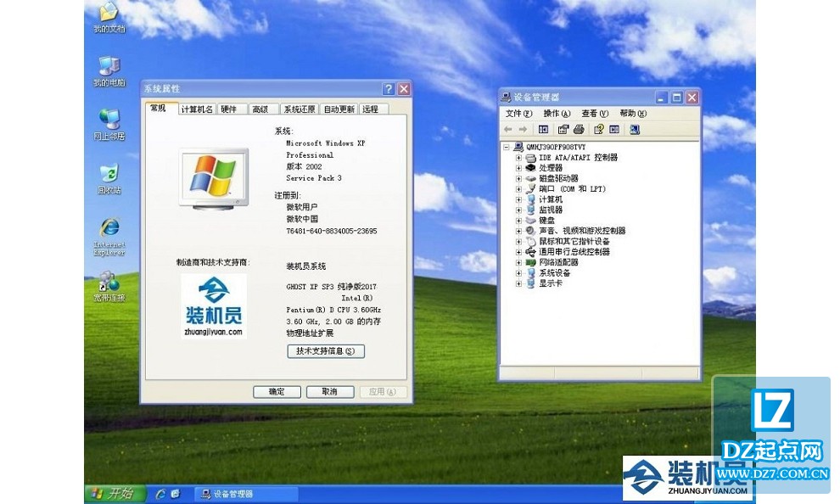This screenshot has height=504, width=840.
Task: Click the show/hide console tree toolbar icon
Action: click(543, 129)
